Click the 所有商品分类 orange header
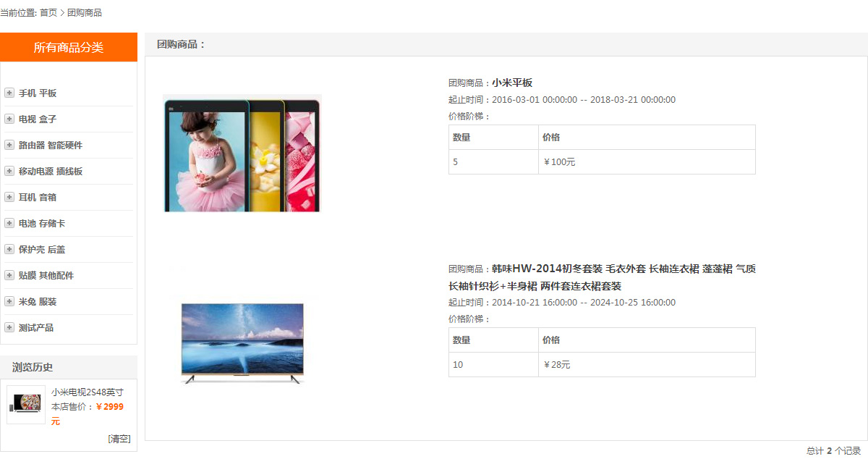Viewport: 868px width, 467px height. coord(69,47)
